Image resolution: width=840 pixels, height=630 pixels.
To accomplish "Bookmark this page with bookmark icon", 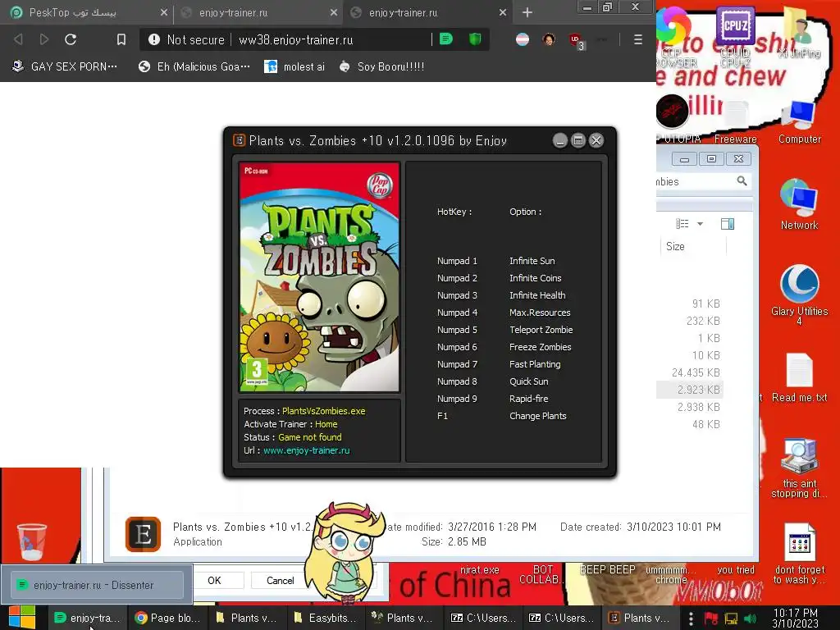I will point(121,39).
